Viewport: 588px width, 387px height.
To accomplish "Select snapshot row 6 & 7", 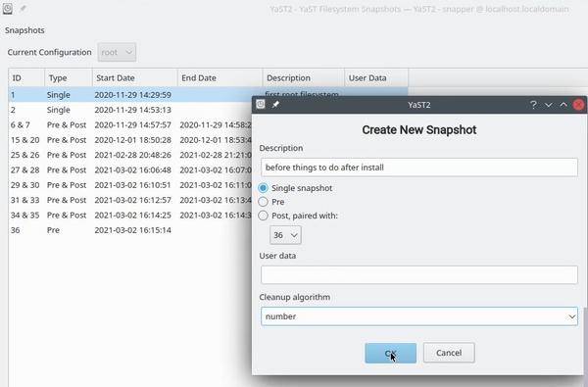I will pos(130,124).
